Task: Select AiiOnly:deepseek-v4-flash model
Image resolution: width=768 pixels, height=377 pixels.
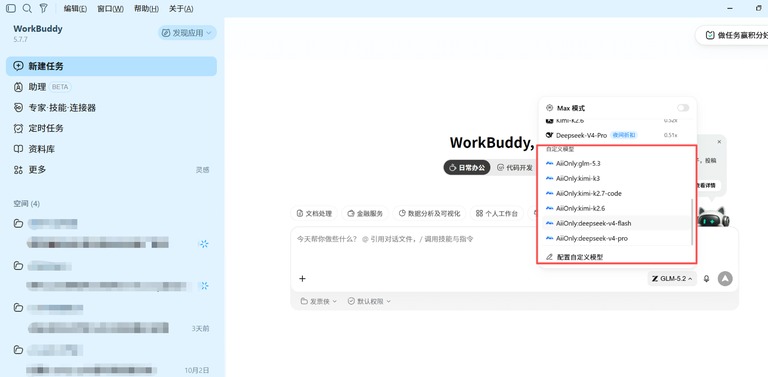Action: pos(617,223)
